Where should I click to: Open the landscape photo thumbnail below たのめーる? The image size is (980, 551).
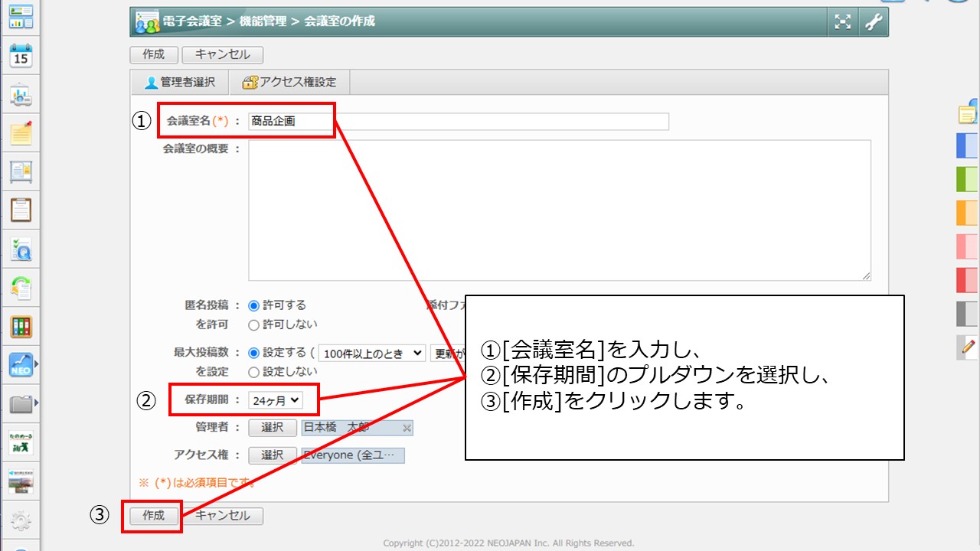21,481
